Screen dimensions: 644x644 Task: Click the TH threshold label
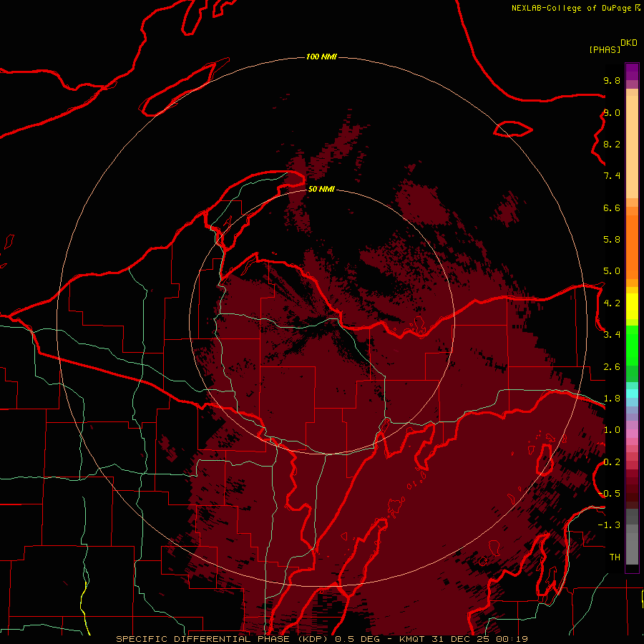pos(615,557)
